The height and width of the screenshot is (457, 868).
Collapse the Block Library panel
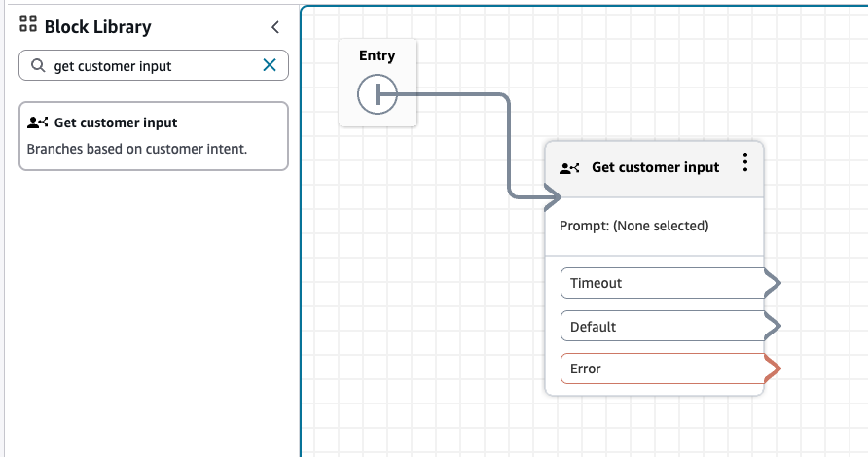coord(275,27)
